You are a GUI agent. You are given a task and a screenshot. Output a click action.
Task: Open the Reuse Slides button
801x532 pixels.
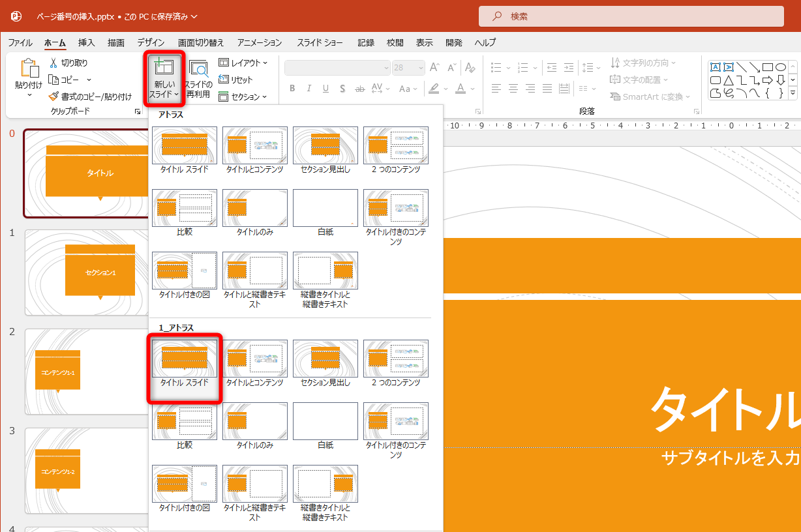point(198,78)
